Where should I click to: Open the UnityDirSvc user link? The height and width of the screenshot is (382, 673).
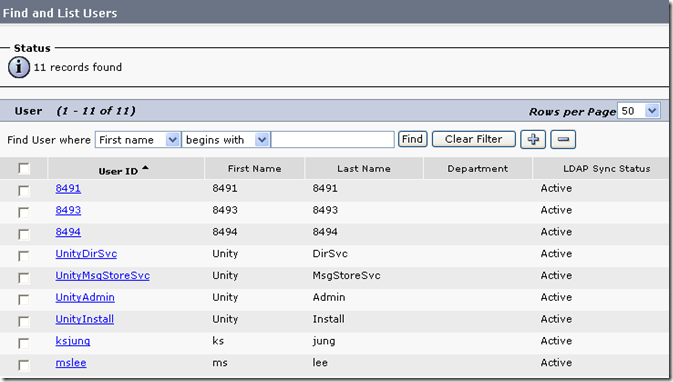tap(86, 254)
